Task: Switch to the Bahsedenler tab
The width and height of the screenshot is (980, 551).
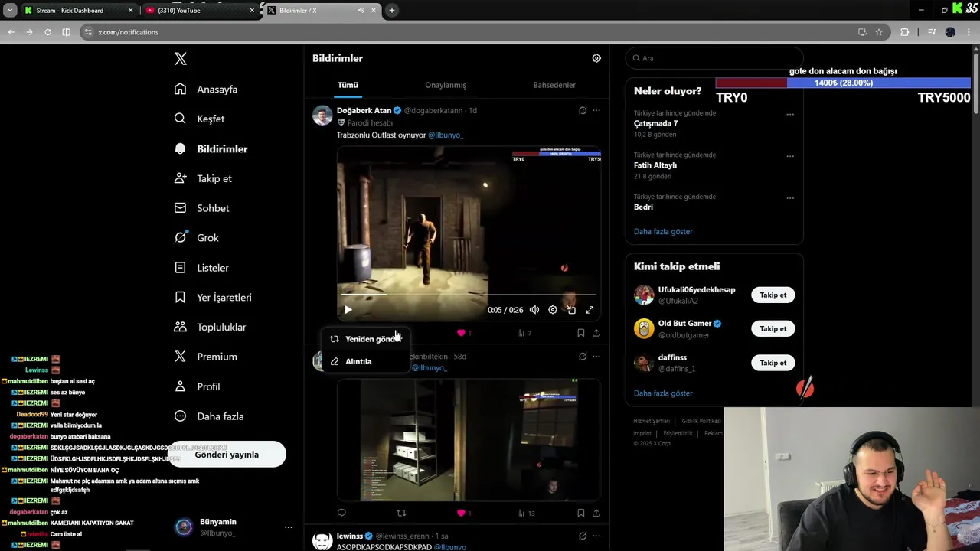Action: tap(554, 85)
